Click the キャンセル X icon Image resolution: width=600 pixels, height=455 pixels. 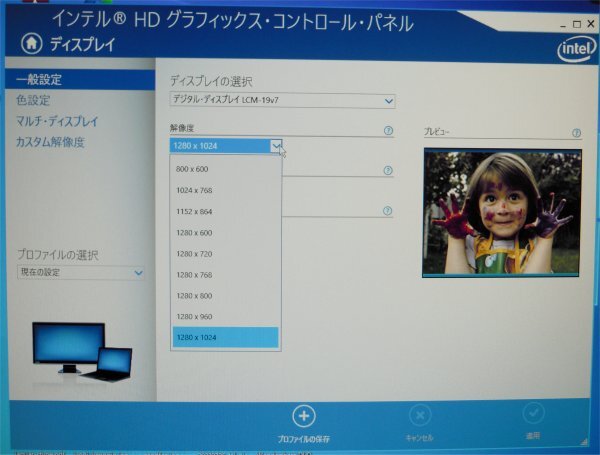pyautogui.click(x=420, y=415)
